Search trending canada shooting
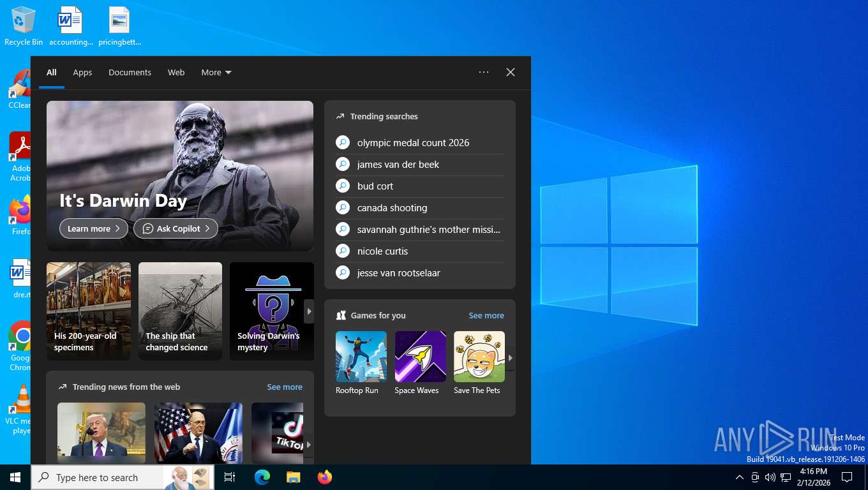Image resolution: width=868 pixels, height=490 pixels. point(420,208)
